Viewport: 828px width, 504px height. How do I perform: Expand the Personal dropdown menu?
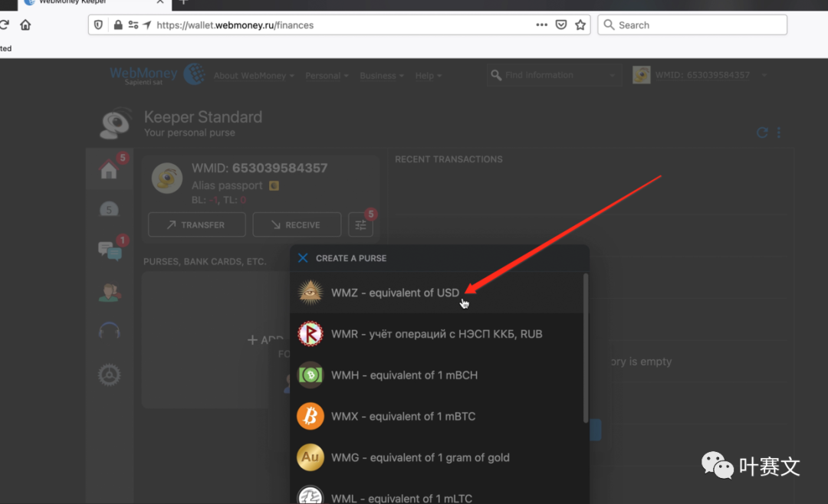[x=327, y=76]
